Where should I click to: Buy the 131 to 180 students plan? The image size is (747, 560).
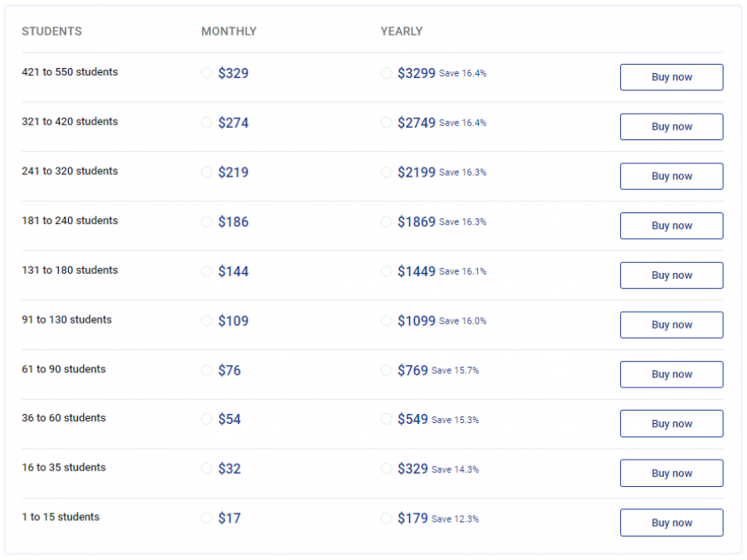point(671,275)
